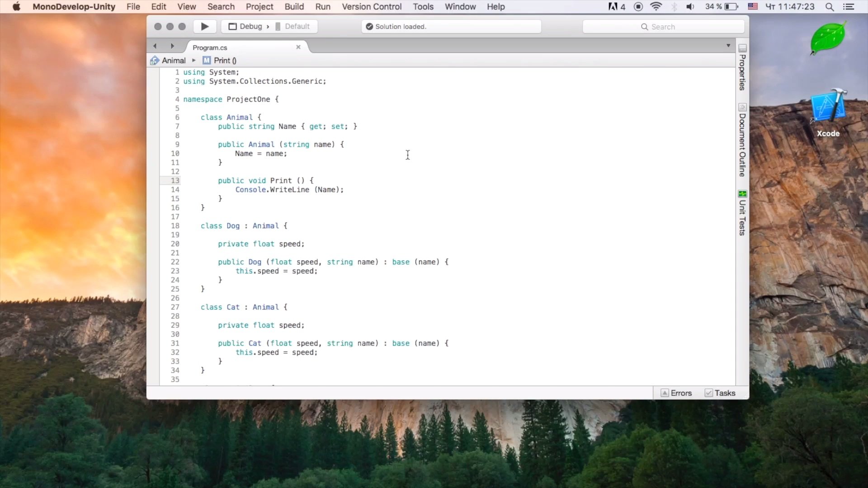The image size is (868, 488).
Task: Navigate forward with the right arrow
Action: pos(172,46)
